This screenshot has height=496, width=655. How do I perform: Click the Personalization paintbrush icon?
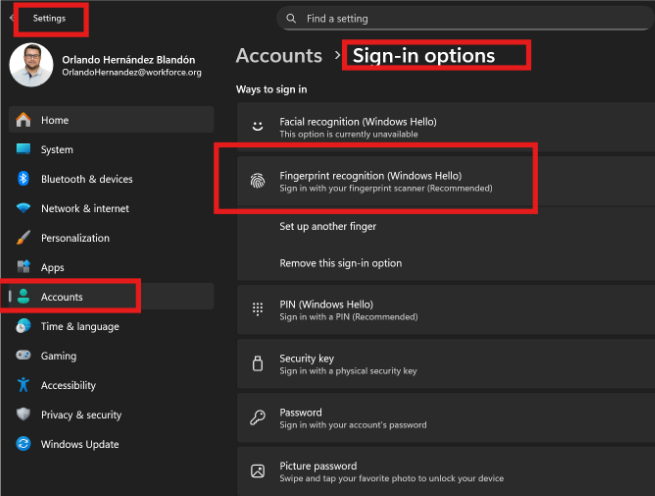click(x=24, y=238)
